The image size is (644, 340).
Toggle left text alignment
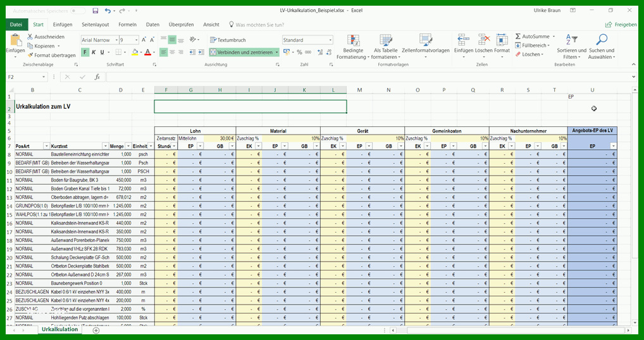[x=163, y=52]
